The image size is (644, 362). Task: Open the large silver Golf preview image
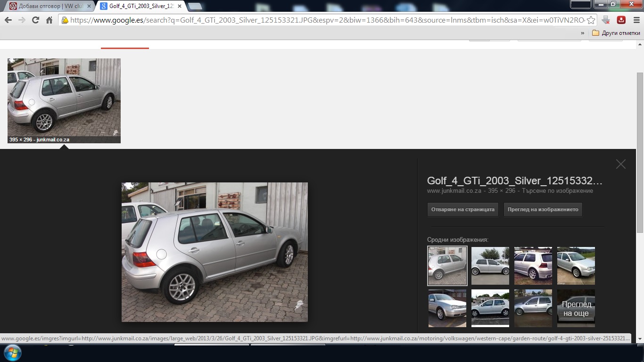[x=215, y=252]
